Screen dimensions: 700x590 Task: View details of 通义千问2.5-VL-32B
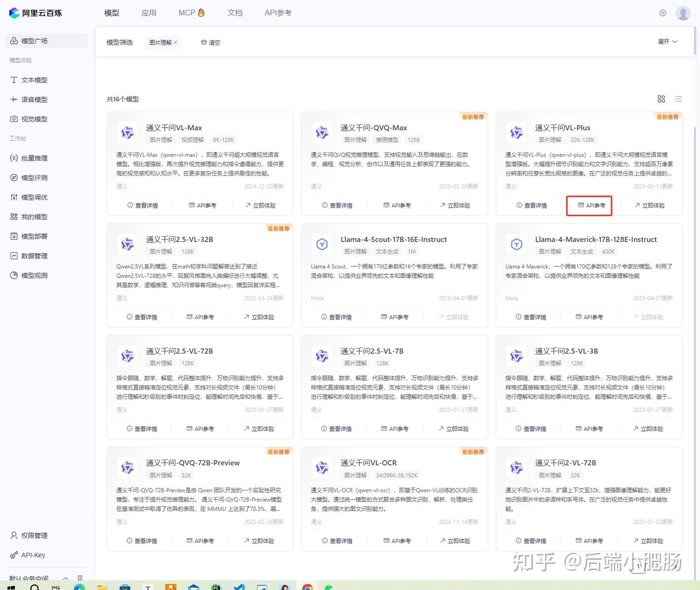142,317
